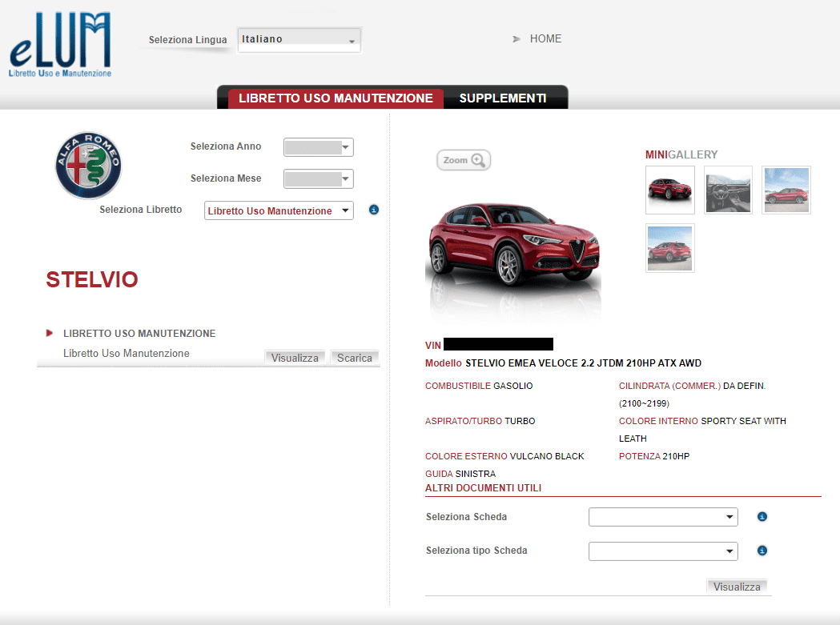Screen dimensions: 840x625
Task: Select front-view red Stelvio gallery thumbnail
Action: coord(669,190)
